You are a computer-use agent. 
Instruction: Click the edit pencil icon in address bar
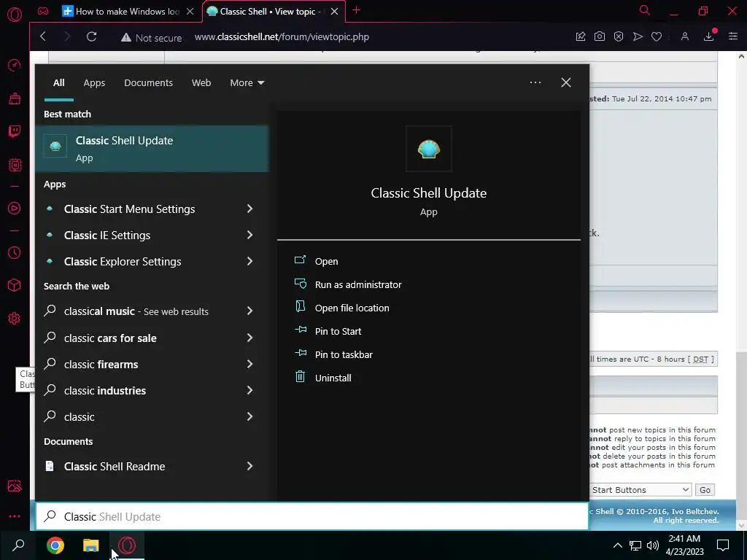pos(580,36)
